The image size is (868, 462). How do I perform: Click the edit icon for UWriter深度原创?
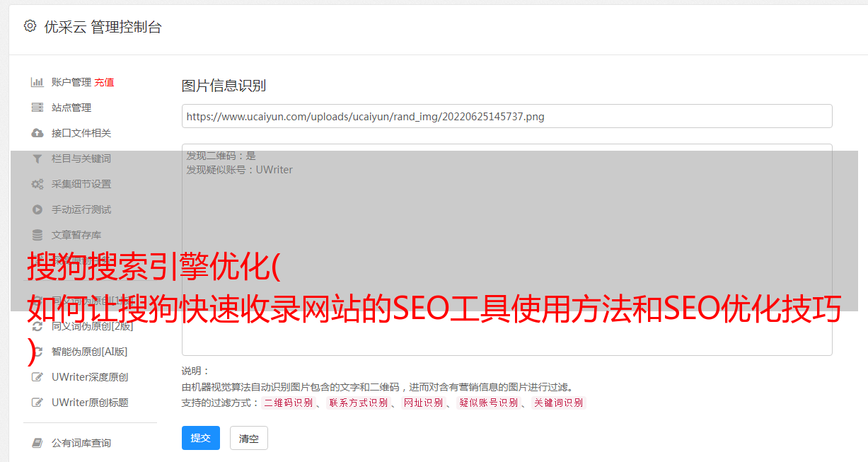[37, 377]
